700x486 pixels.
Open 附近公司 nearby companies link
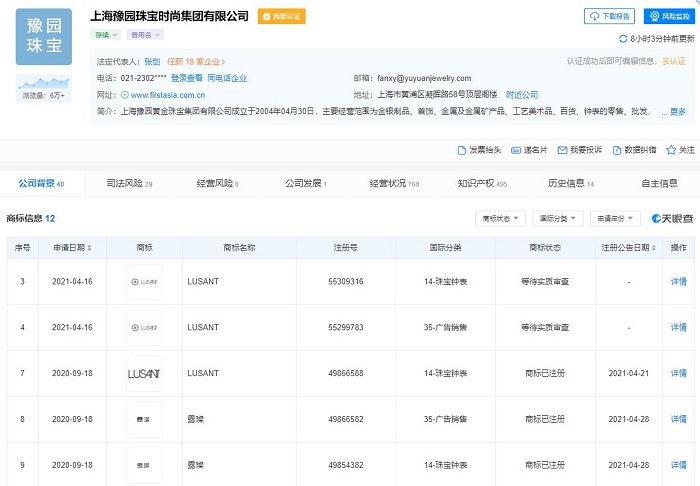coord(522,95)
